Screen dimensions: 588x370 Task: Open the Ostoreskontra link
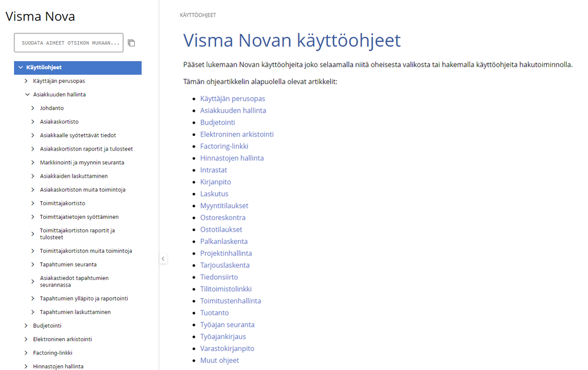tap(222, 218)
